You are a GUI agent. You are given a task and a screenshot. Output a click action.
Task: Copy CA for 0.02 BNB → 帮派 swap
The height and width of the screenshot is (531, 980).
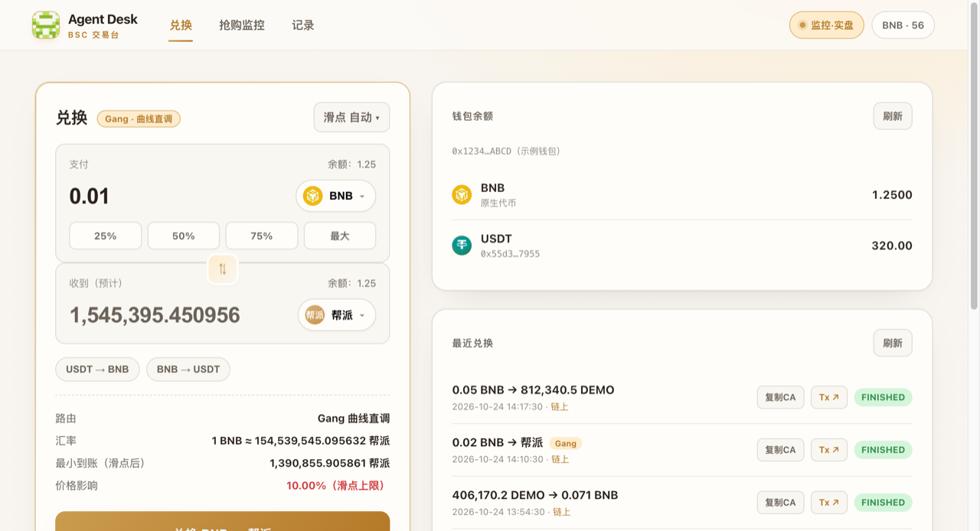pos(780,450)
